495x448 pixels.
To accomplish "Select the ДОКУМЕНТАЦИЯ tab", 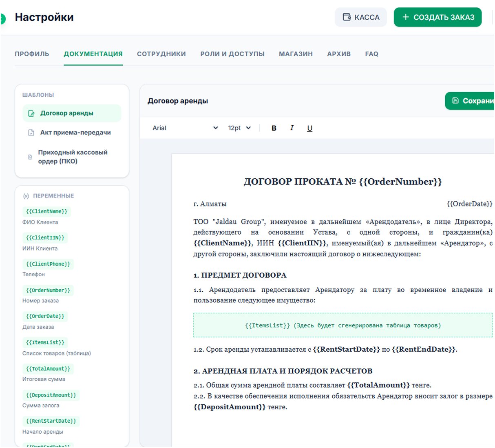I will [93, 54].
